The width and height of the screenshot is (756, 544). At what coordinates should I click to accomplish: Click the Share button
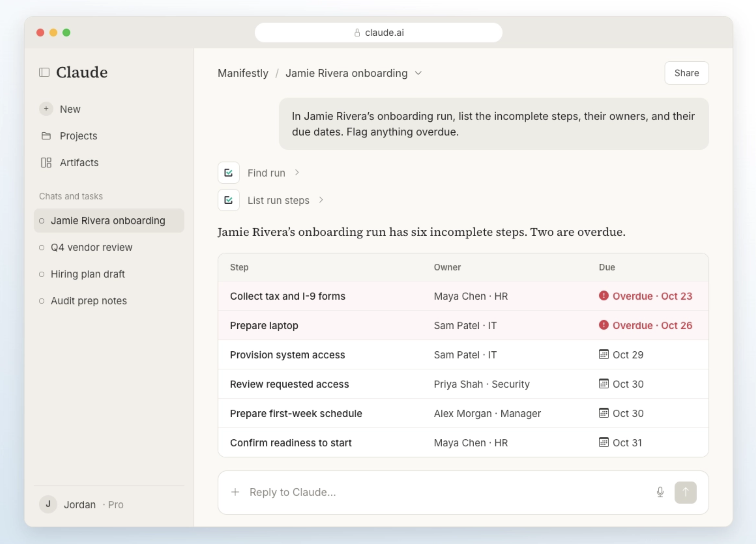point(686,73)
